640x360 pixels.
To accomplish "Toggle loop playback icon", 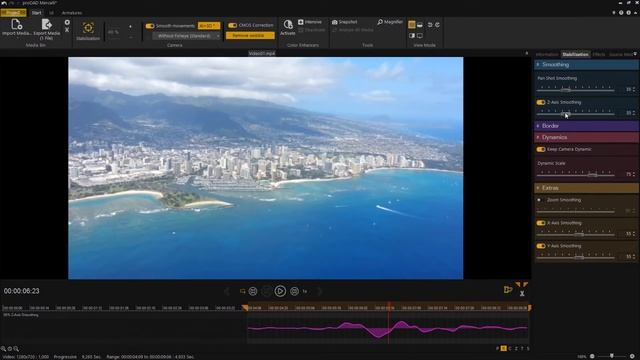I will 242,291.
